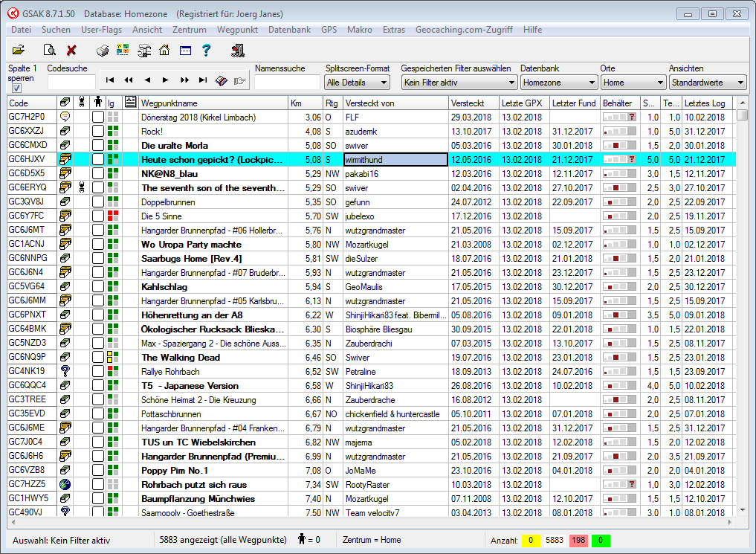Click yellow count box showing 0
The height and width of the screenshot is (554, 756).
[530, 540]
